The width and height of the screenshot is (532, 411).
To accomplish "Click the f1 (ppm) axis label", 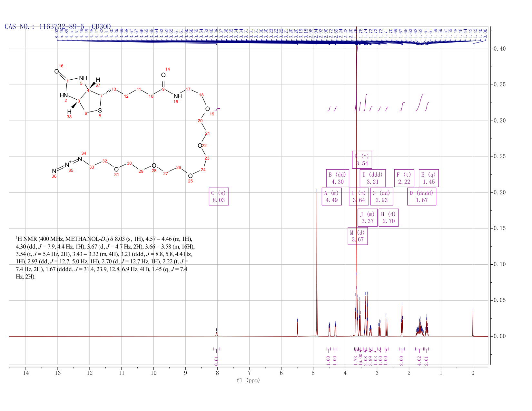I will pyautogui.click(x=248, y=380).
